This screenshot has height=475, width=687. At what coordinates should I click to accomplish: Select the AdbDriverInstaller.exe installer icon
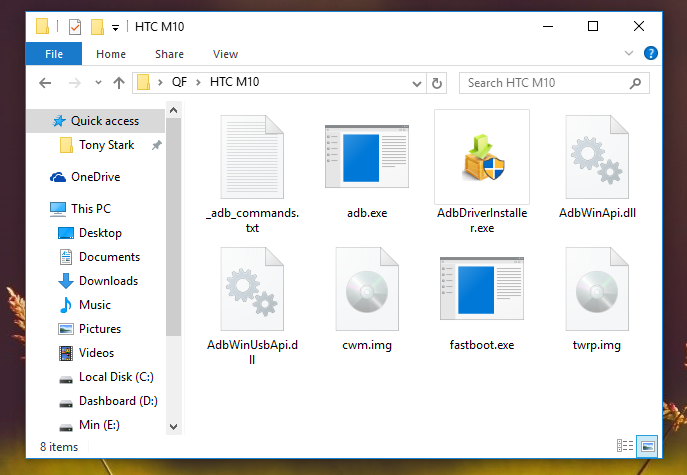pyautogui.click(x=482, y=158)
